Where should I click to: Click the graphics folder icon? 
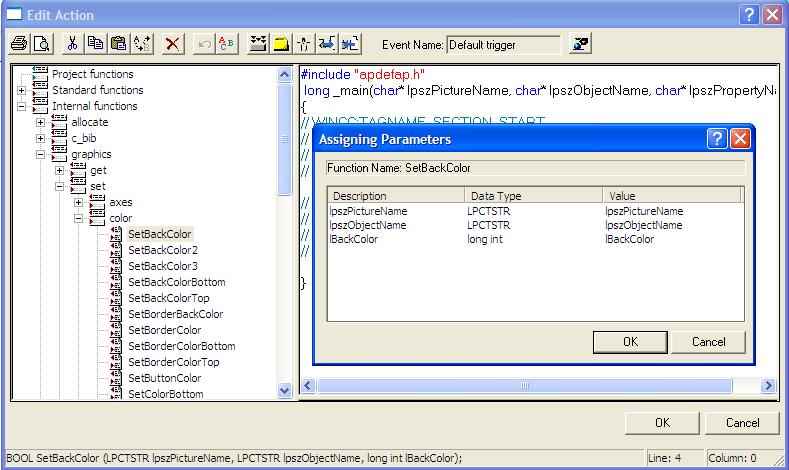click(59, 154)
